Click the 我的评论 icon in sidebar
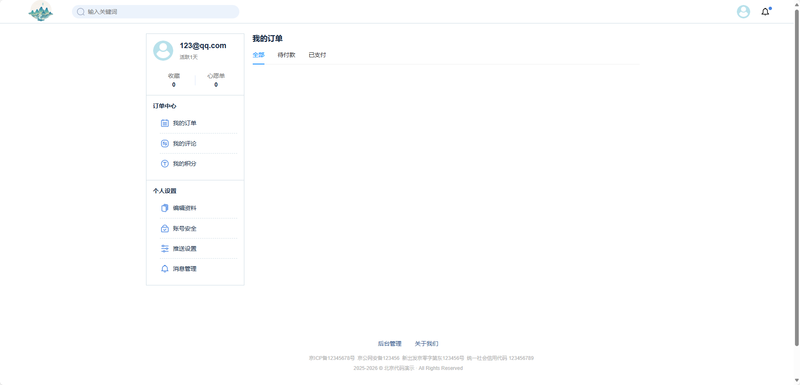Image resolution: width=800 pixels, height=385 pixels. 165,143
